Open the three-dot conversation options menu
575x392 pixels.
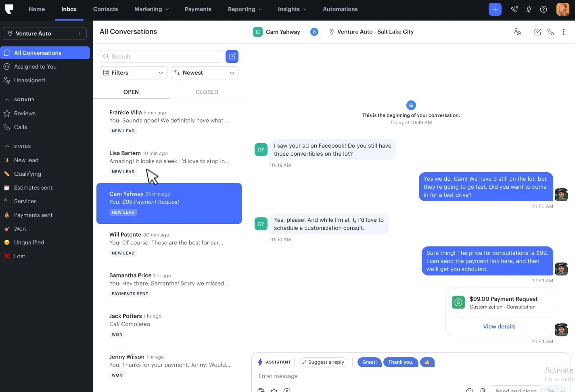point(564,32)
